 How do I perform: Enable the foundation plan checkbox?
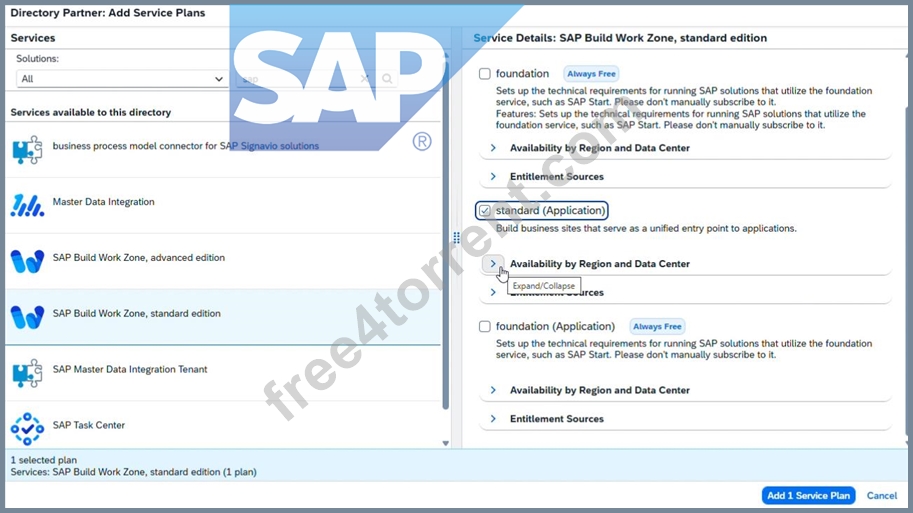coord(484,74)
